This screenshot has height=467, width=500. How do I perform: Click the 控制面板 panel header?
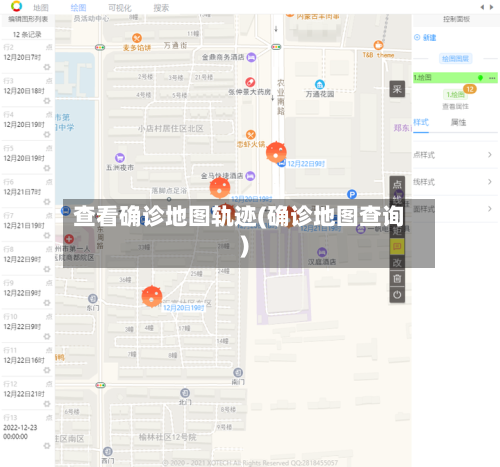click(456, 19)
